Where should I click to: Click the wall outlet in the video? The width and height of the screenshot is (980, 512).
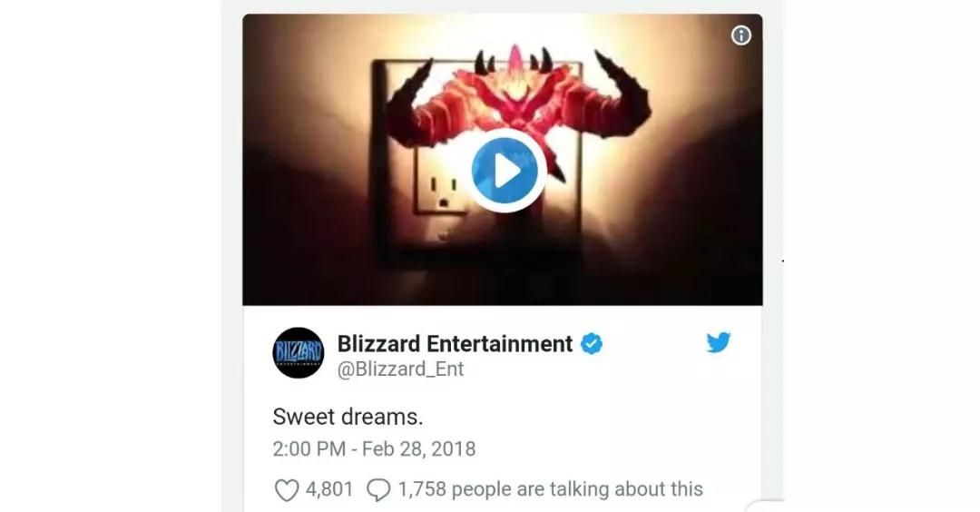click(441, 188)
